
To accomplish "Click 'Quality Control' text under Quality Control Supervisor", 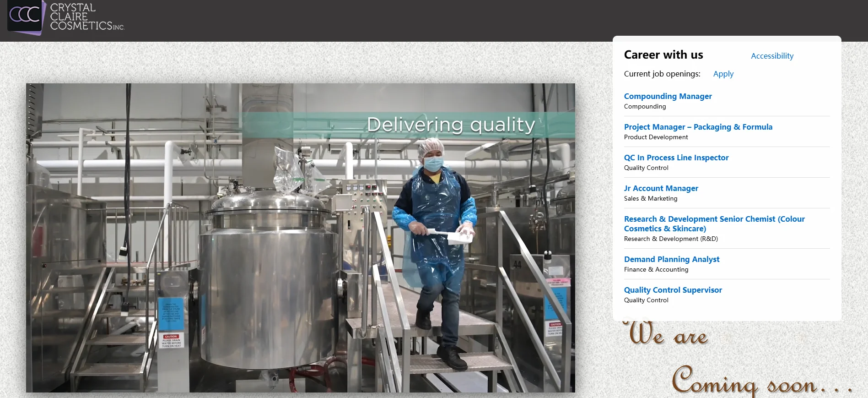I will (x=646, y=300).
